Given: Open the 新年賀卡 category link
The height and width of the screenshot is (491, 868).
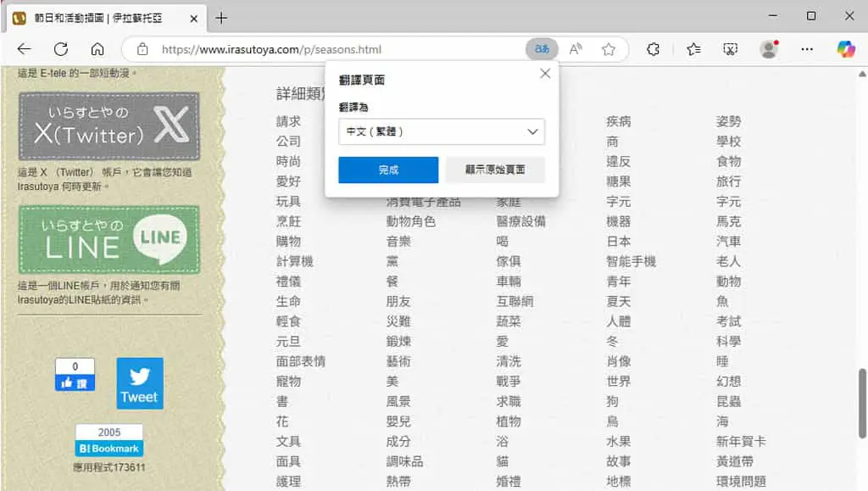Looking at the screenshot, I should [x=741, y=441].
